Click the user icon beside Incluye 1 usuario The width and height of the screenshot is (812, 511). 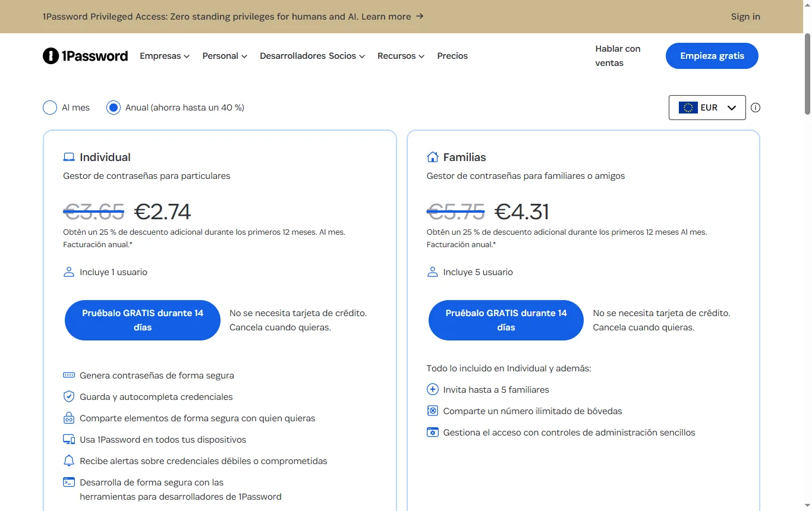click(68, 272)
